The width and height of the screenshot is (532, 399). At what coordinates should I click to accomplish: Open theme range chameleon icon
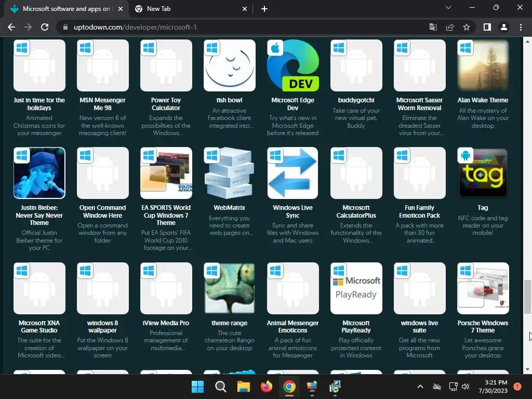229,288
